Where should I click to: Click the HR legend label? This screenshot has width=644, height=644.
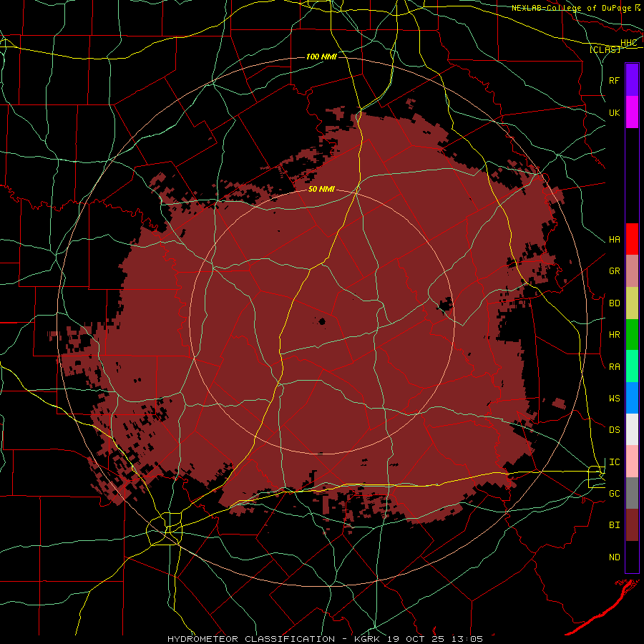(614, 335)
